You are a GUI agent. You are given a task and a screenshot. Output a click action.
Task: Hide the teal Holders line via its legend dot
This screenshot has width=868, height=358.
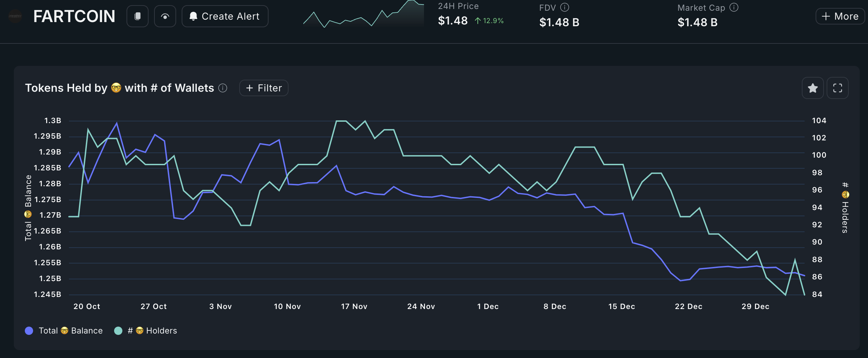tap(119, 330)
